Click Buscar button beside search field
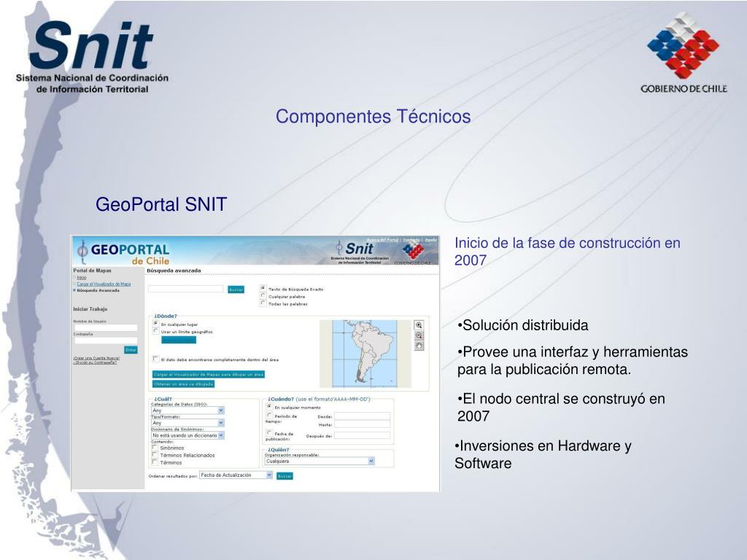The height and width of the screenshot is (560, 747). (x=236, y=289)
